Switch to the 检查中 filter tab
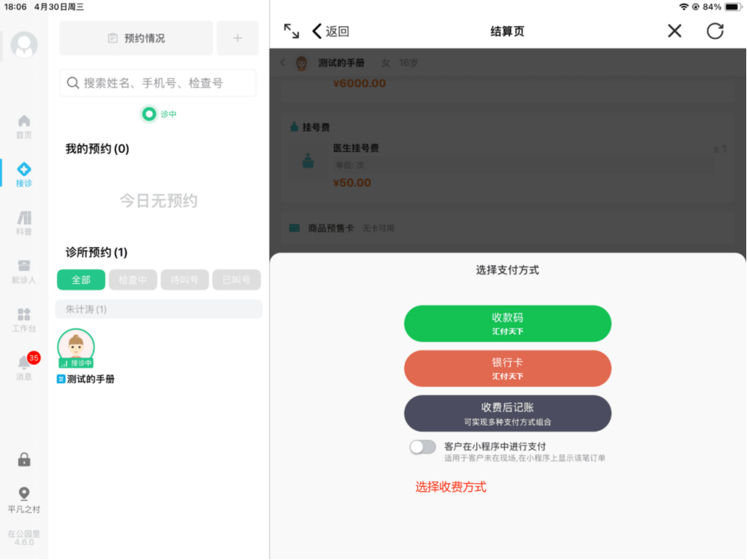Image resolution: width=747 pixels, height=560 pixels. (x=133, y=280)
